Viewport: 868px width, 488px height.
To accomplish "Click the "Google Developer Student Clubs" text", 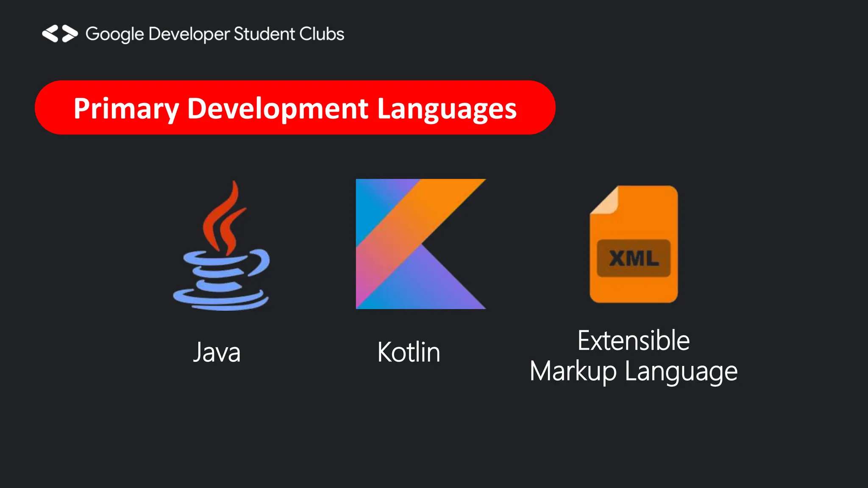I will tap(215, 34).
